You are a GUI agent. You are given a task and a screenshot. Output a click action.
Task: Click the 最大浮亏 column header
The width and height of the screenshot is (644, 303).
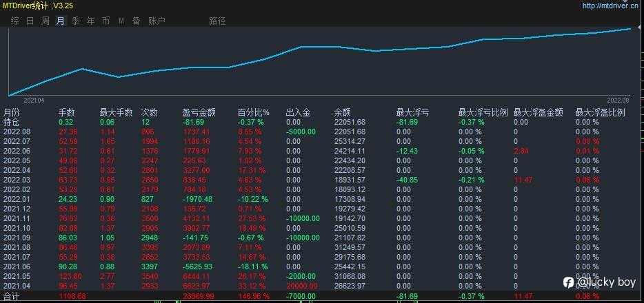(412, 112)
